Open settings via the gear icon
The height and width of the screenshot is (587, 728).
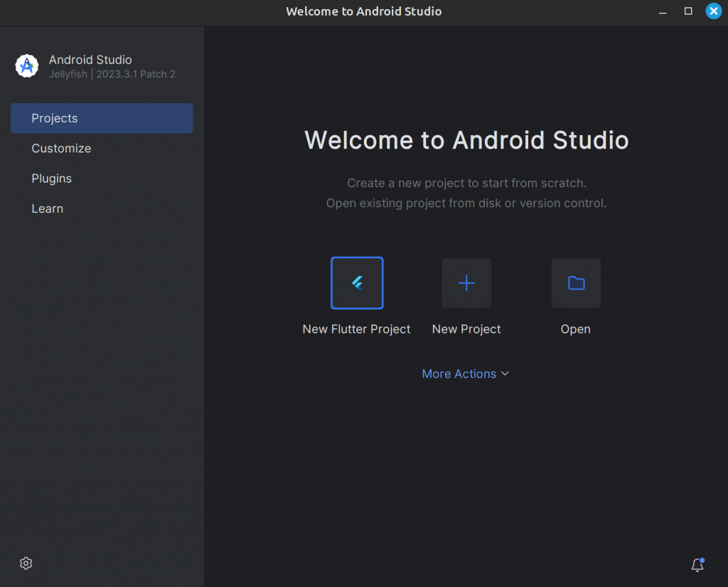coord(26,564)
